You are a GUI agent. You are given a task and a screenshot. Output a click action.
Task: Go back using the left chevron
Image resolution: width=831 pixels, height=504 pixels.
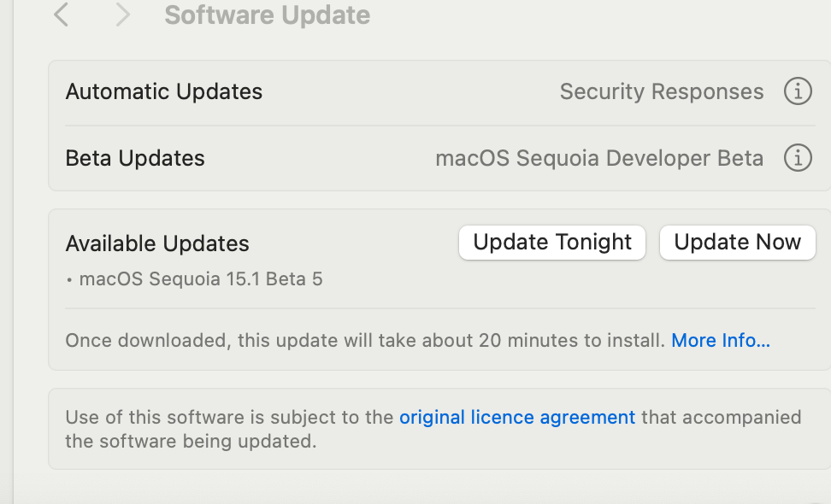[61, 15]
